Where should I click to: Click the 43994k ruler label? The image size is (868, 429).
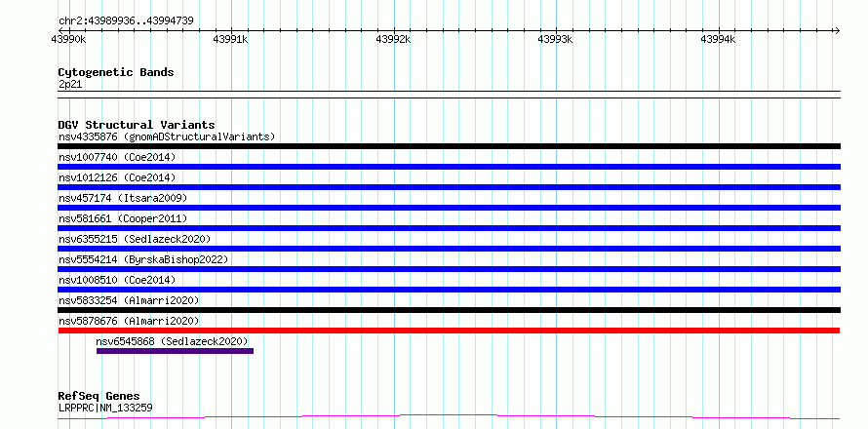coord(718,39)
